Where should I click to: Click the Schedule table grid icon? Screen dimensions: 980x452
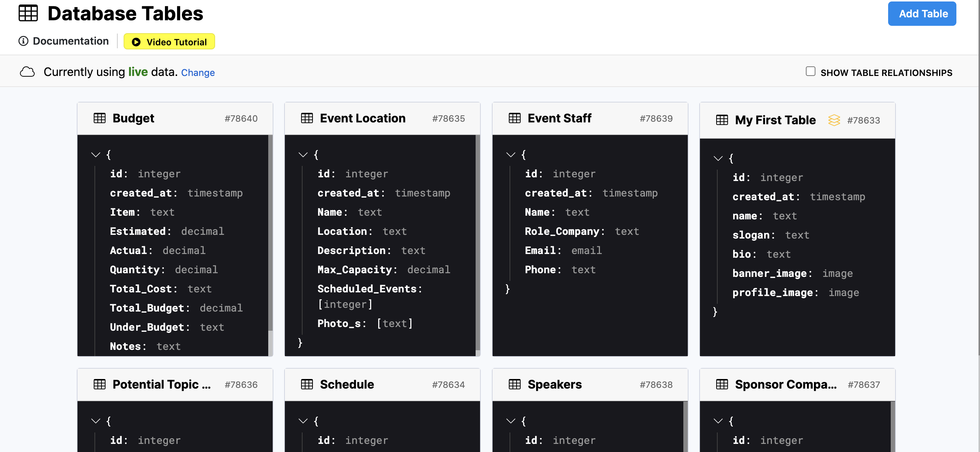307,384
